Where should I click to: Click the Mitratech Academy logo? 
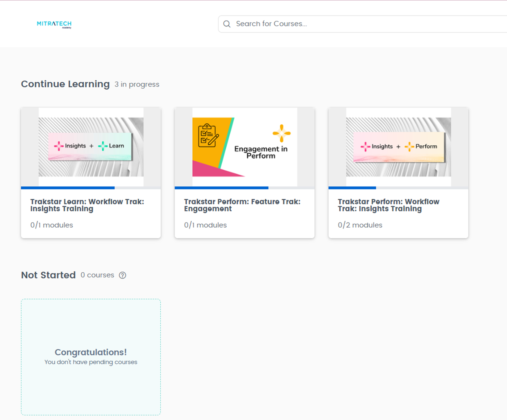[54, 24]
